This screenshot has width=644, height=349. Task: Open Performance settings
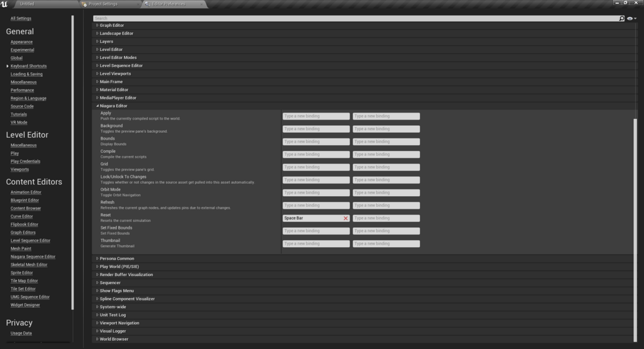tap(22, 91)
